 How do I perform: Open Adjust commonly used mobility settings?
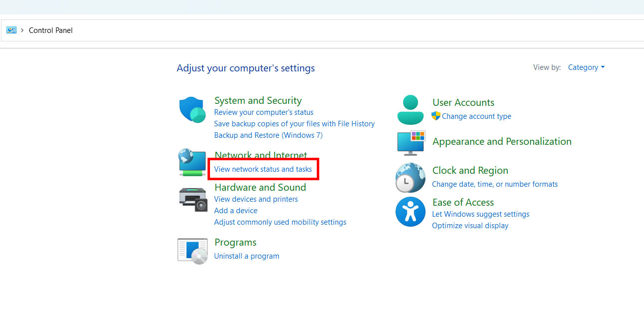280,222
